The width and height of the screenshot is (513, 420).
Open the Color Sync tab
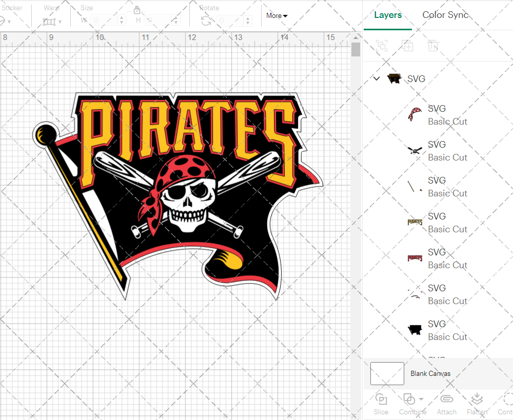pyautogui.click(x=445, y=15)
